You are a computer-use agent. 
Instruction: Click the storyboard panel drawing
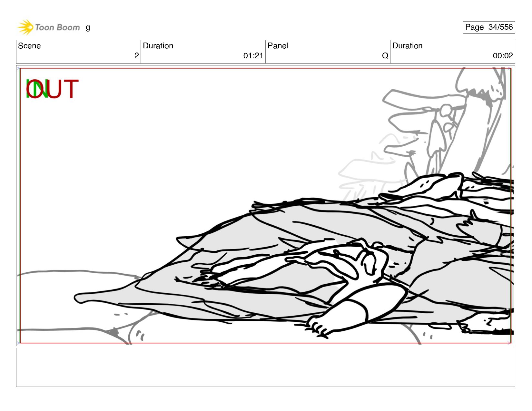(265, 206)
